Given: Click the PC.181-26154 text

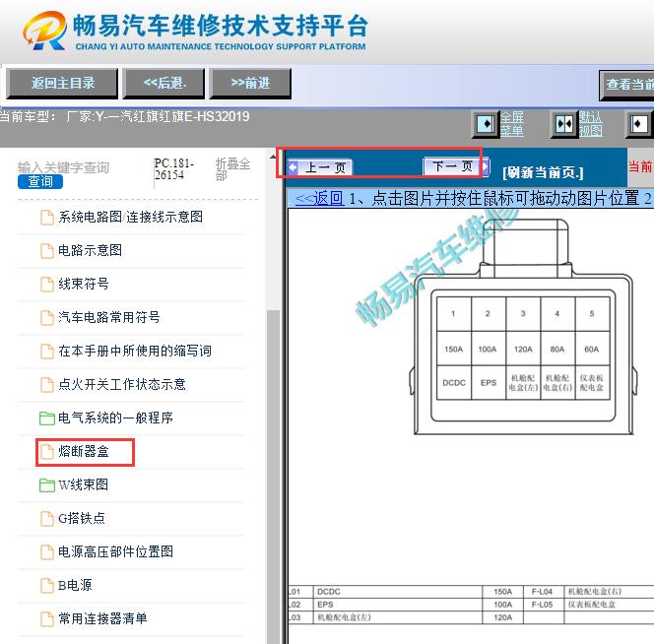Looking at the screenshot, I should tap(174, 169).
